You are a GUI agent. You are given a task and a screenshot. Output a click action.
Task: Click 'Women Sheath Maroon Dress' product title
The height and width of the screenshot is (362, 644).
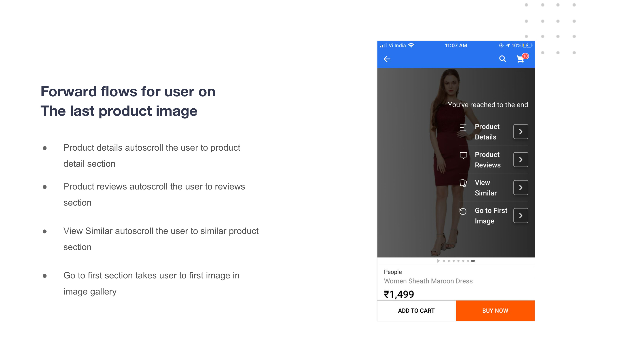pyautogui.click(x=428, y=281)
